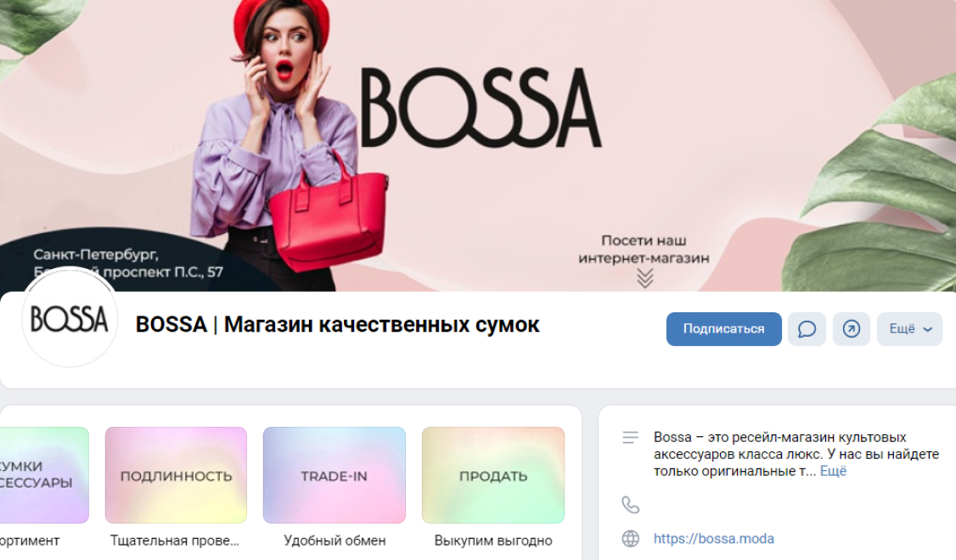
Task: Open the https://bossa.moda website link
Action: point(714,539)
